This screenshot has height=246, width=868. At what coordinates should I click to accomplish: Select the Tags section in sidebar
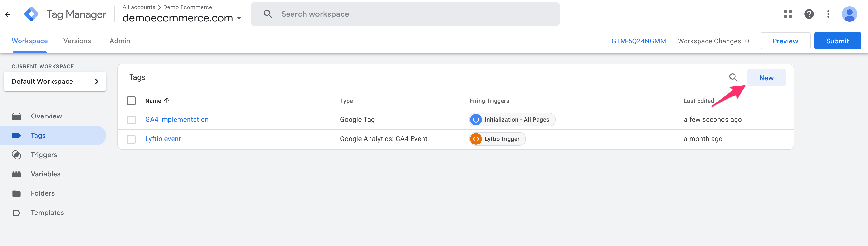tap(38, 135)
